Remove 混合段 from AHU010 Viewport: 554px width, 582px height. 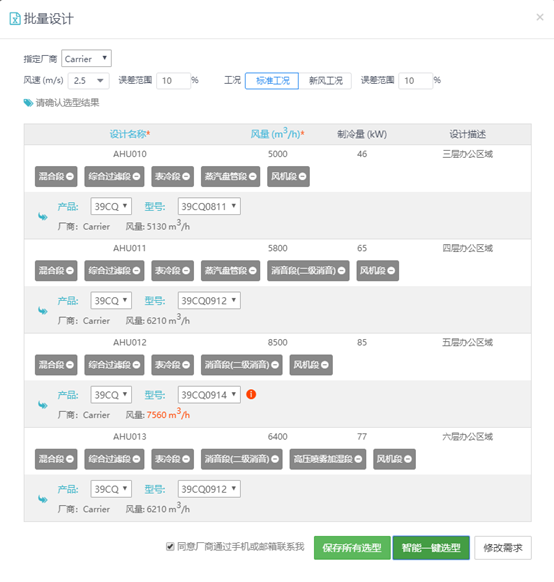pos(70,176)
